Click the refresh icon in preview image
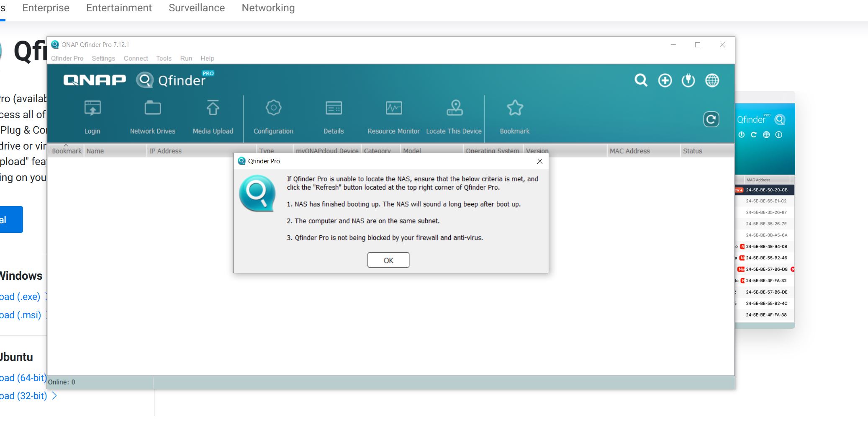 (x=754, y=135)
